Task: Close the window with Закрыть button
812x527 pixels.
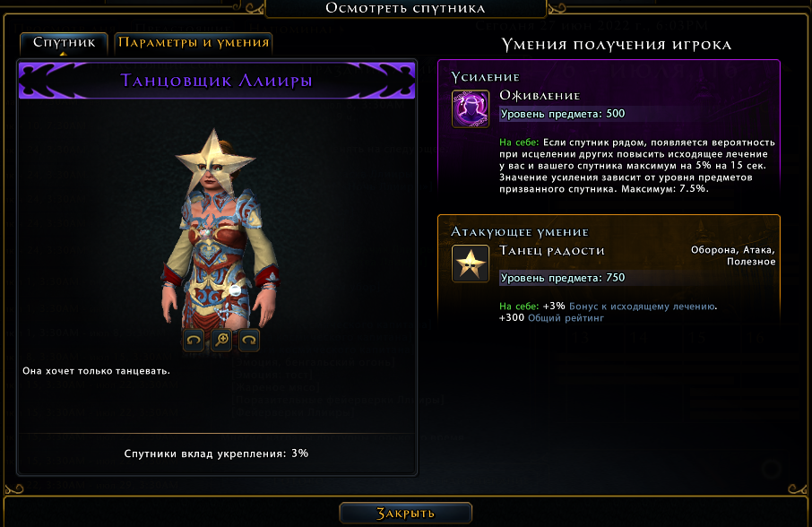Action: click(x=405, y=513)
